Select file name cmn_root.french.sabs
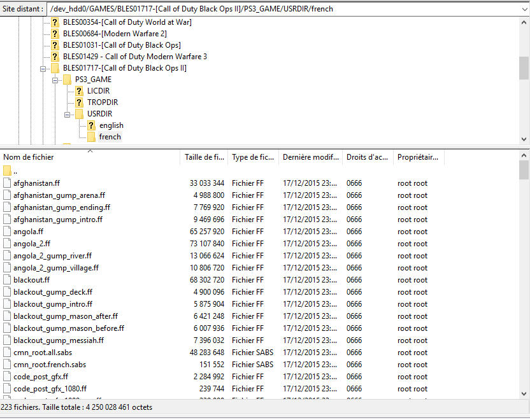The height and width of the screenshot is (420, 530). pyautogui.click(x=50, y=365)
